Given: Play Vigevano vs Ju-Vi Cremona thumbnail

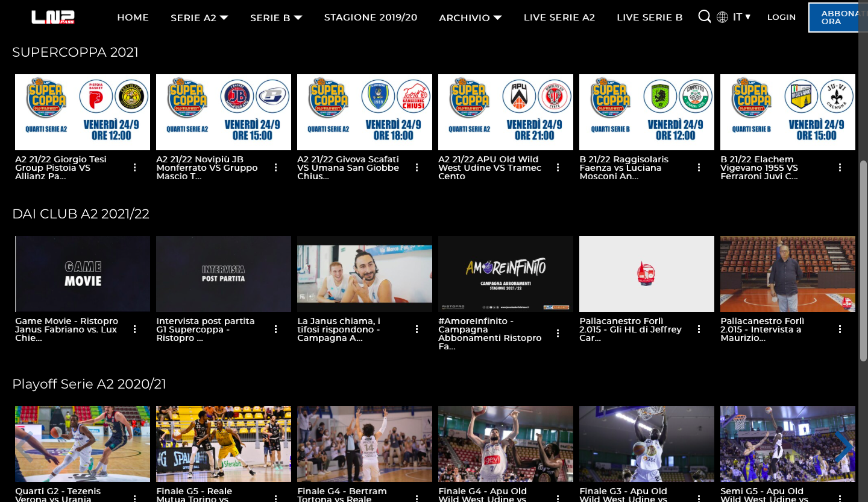Looking at the screenshot, I should click(x=788, y=112).
